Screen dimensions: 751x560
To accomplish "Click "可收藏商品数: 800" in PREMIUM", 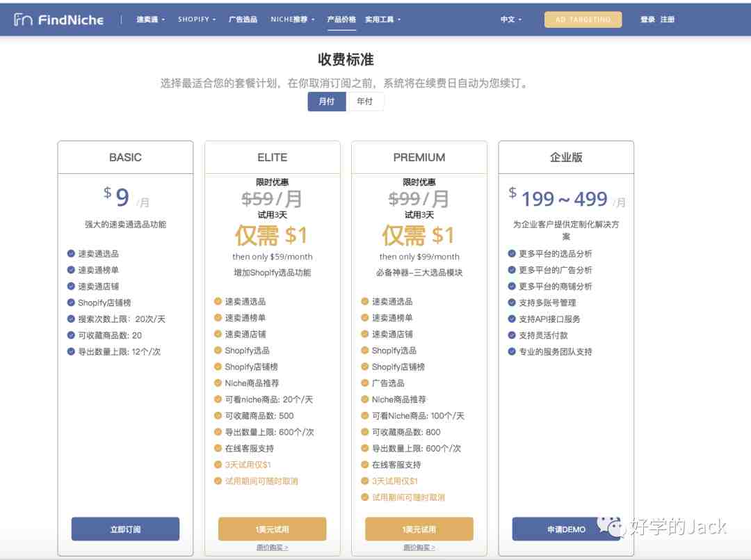I will (406, 432).
